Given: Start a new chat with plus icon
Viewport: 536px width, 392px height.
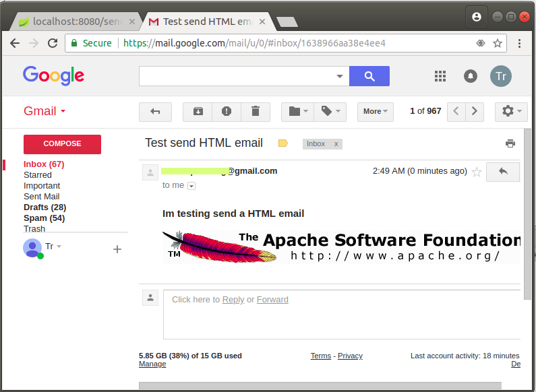Looking at the screenshot, I should (117, 249).
